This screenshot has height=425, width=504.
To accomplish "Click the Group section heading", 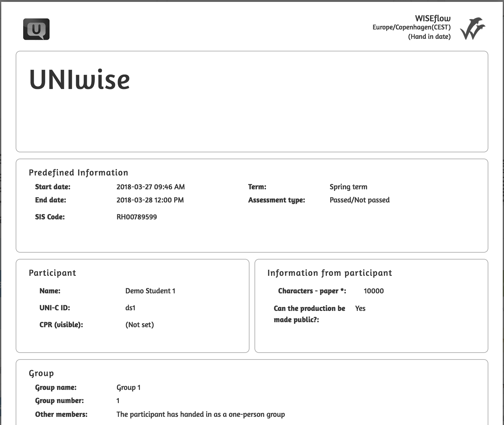I will point(41,373).
